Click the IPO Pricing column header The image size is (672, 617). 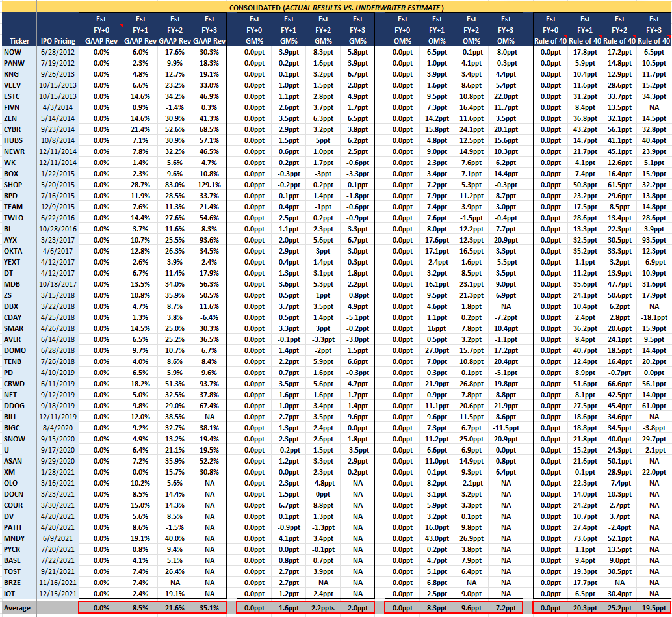[58, 41]
